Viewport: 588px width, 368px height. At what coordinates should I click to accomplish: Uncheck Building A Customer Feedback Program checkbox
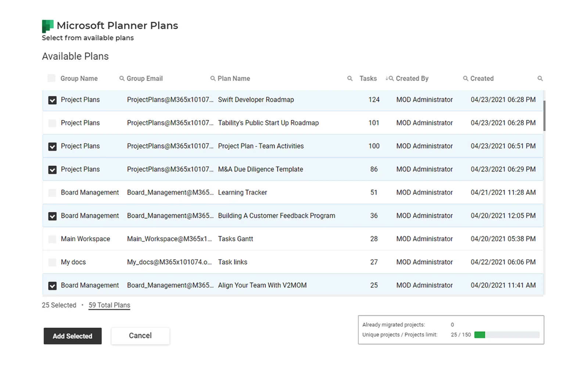53,216
